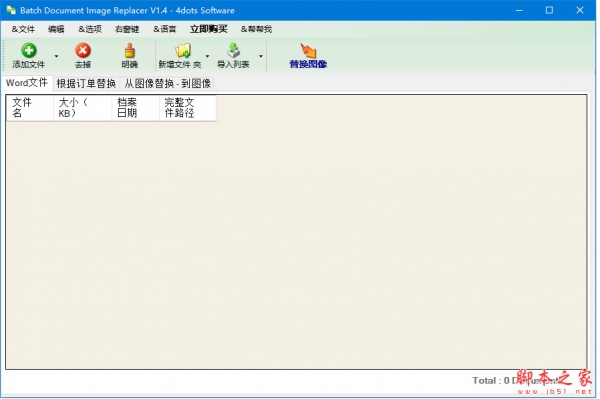
Task: Open the &语言 (Language) menu
Action: pos(165,29)
